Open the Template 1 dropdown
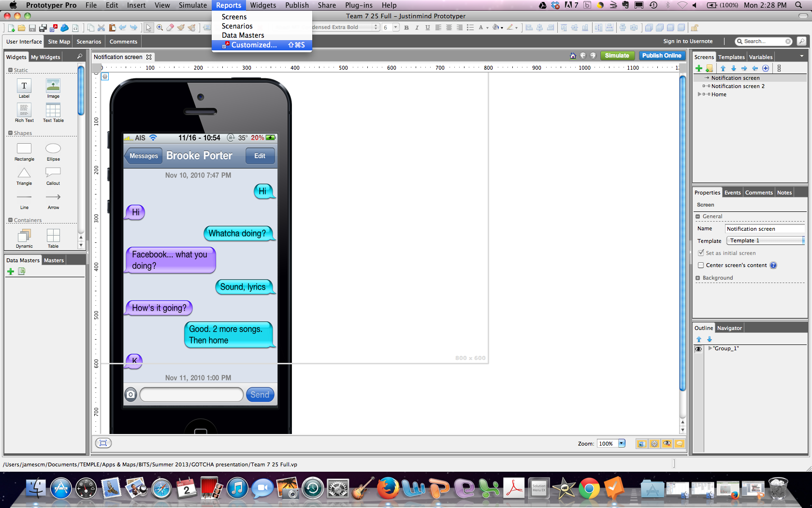 tap(765, 240)
